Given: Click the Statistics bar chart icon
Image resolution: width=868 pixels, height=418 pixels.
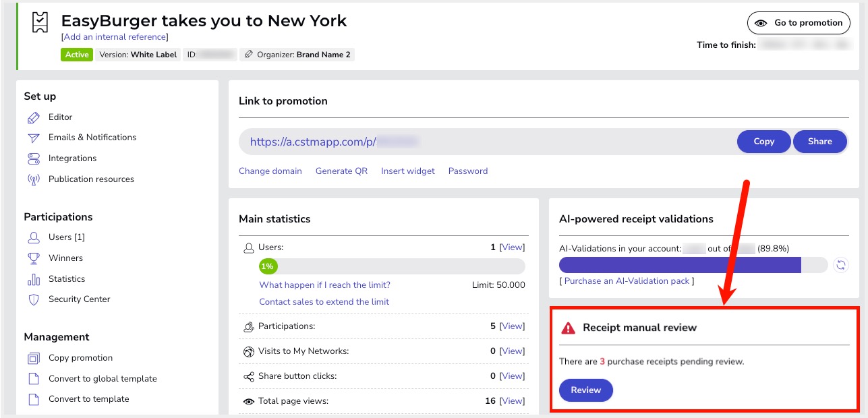Looking at the screenshot, I should pyautogui.click(x=34, y=279).
